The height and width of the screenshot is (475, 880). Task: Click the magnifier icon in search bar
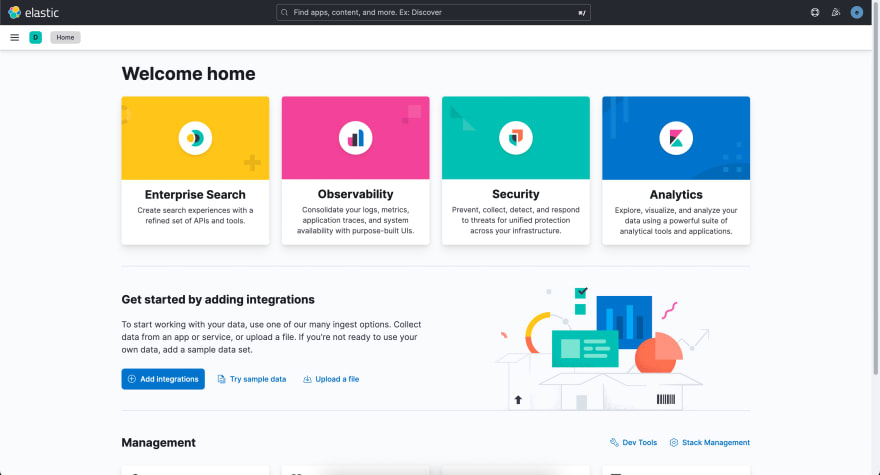(285, 12)
